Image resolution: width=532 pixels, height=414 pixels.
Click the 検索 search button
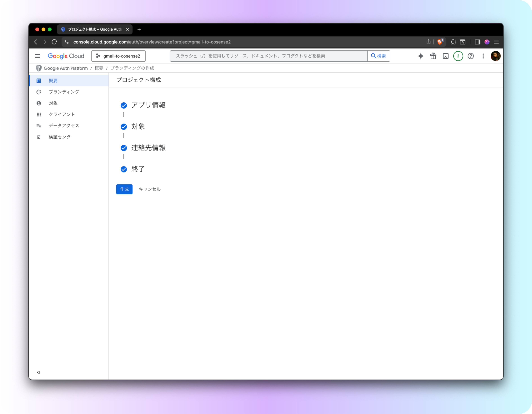tap(379, 56)
